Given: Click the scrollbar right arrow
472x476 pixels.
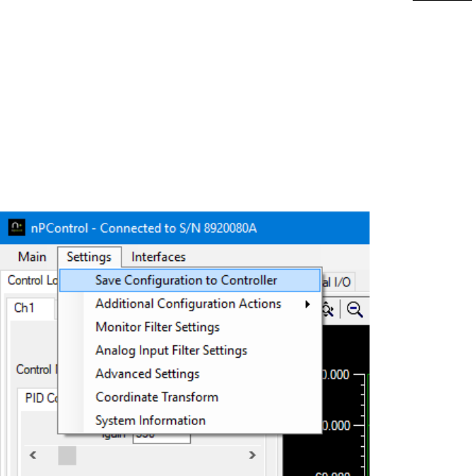Looking at the screenshot, I should click(252, 455).
